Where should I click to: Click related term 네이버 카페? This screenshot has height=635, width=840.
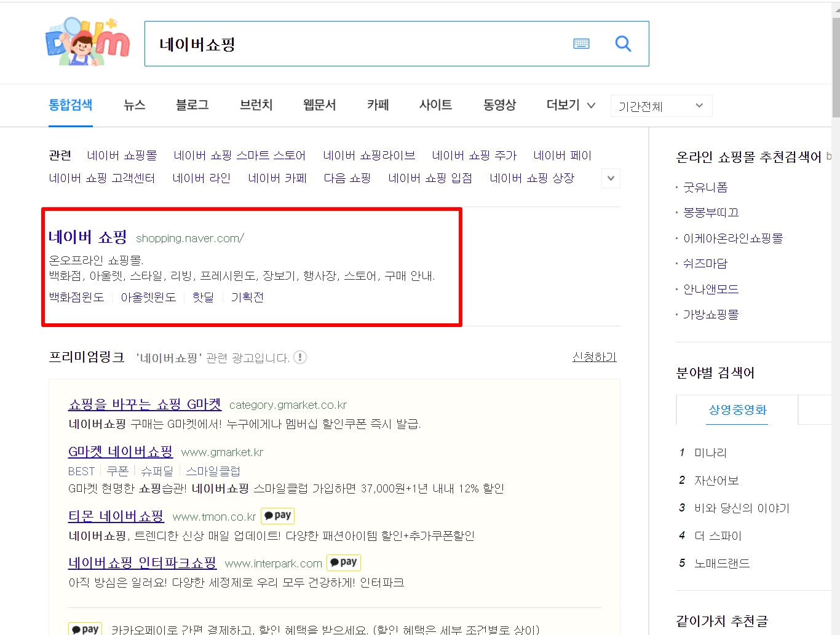pyautogui.click(x=277, y=178)
